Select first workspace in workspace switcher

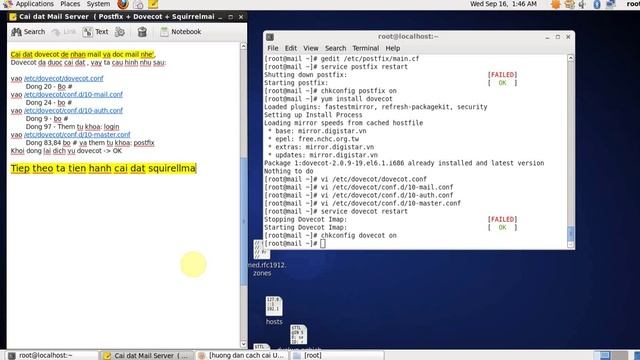click(x=602, y=356)
